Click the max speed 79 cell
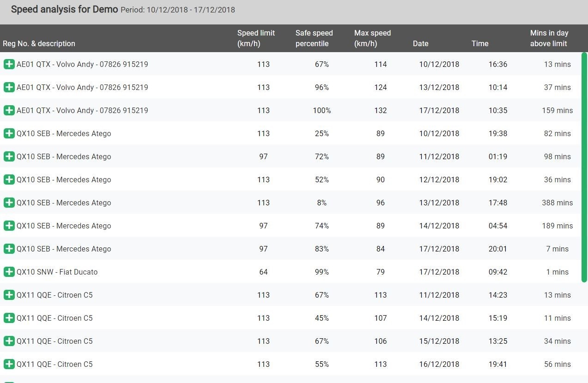 click(x=381, y=272)
